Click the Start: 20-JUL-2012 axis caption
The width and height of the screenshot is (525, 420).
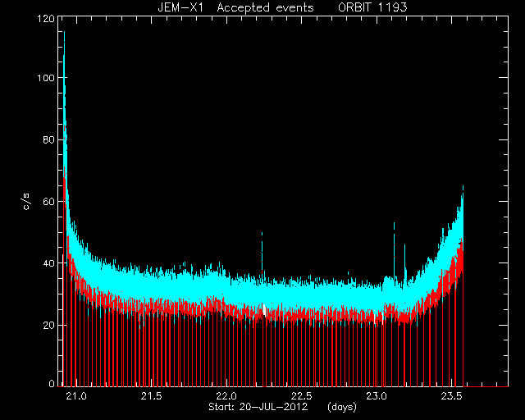[258, 407]
